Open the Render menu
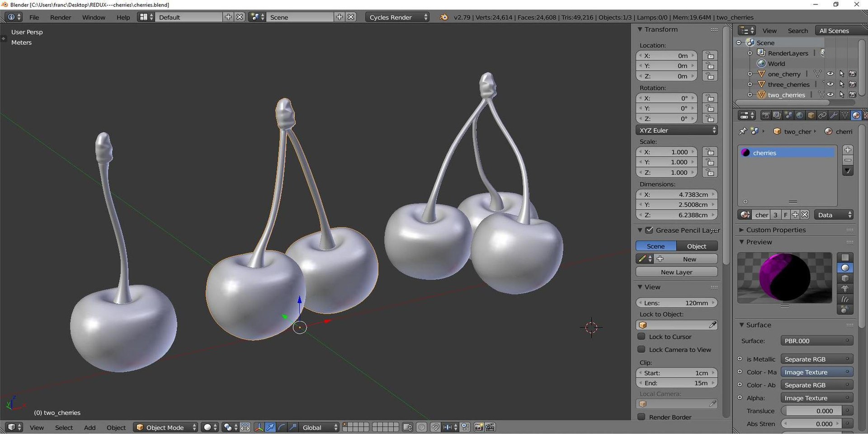This screenshot has width=868, height=434. [61, 17]
